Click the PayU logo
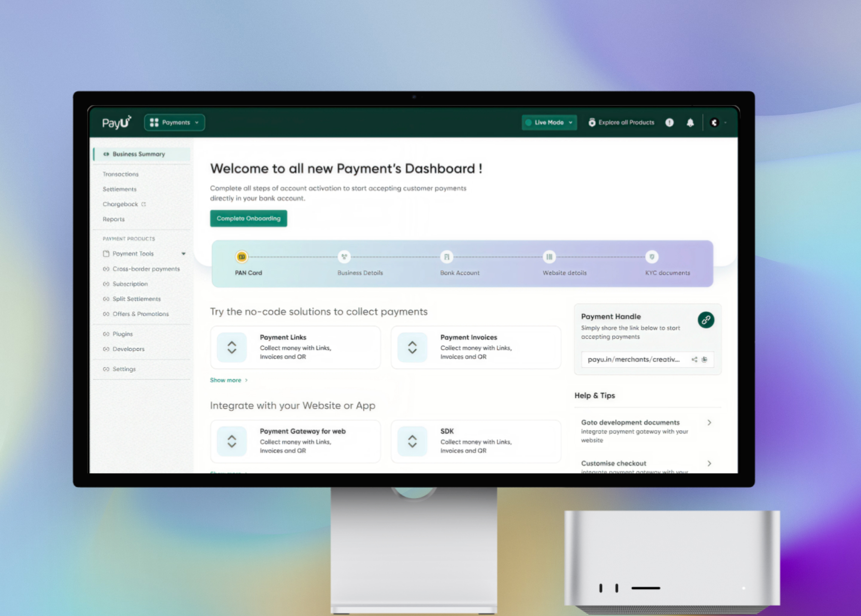 click(117, 122)
